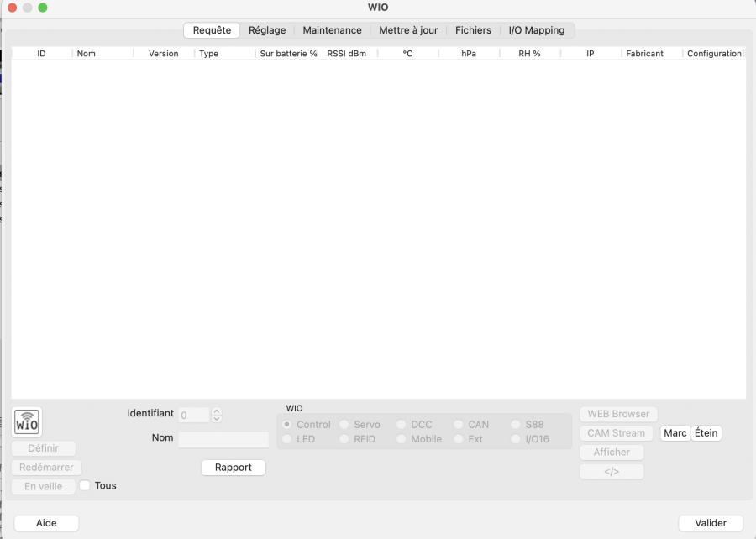The height and width of the screenshot is (539, 756).
Task: Click the Sur batterie % column header
Action: (288, 53)
